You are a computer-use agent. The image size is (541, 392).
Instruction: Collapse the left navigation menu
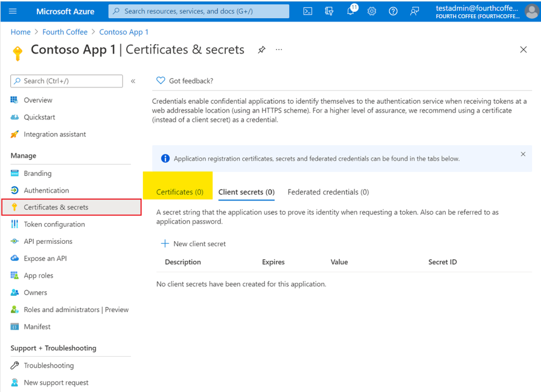pos(133,81)
